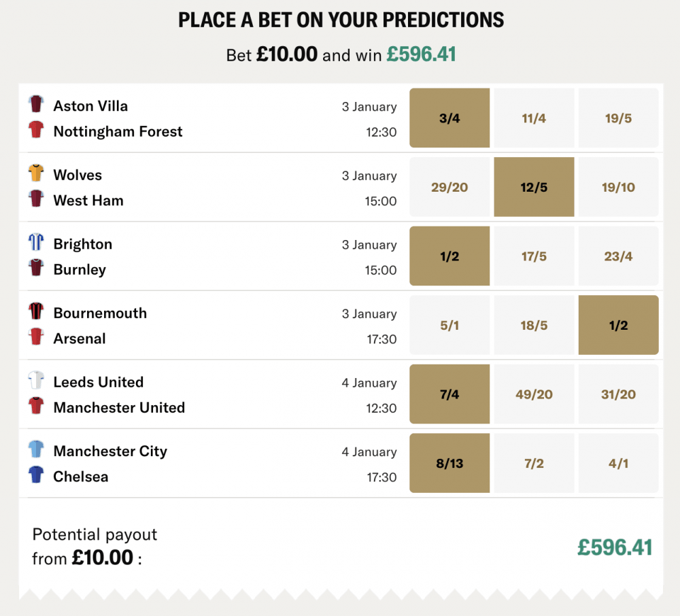The width and height of the screenshot is (680, 616).
Task: Deselect the 8/13 Manchester City pick
Action: pyautogui.click(x=449, y=463)
